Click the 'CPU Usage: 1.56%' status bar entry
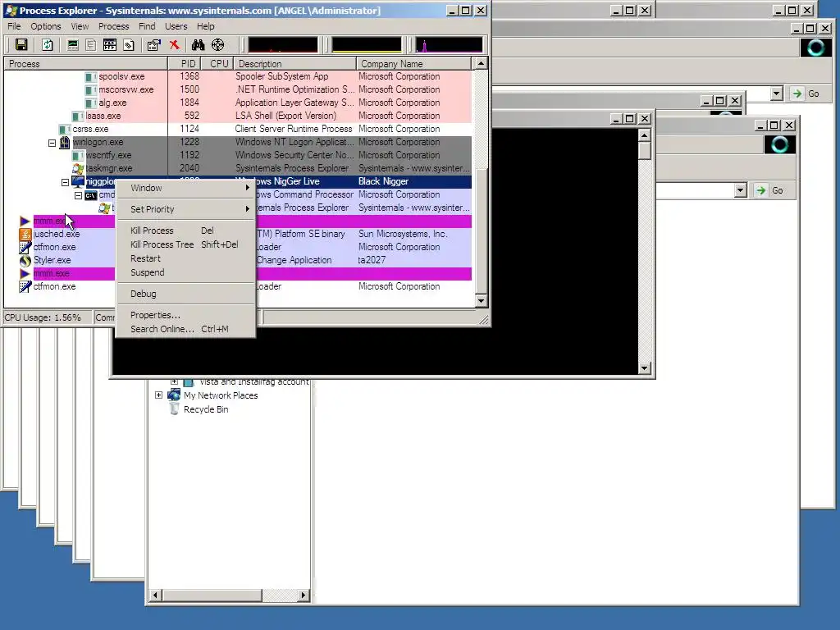The width and height of the screenshot is (840, 630). [47, 317]
